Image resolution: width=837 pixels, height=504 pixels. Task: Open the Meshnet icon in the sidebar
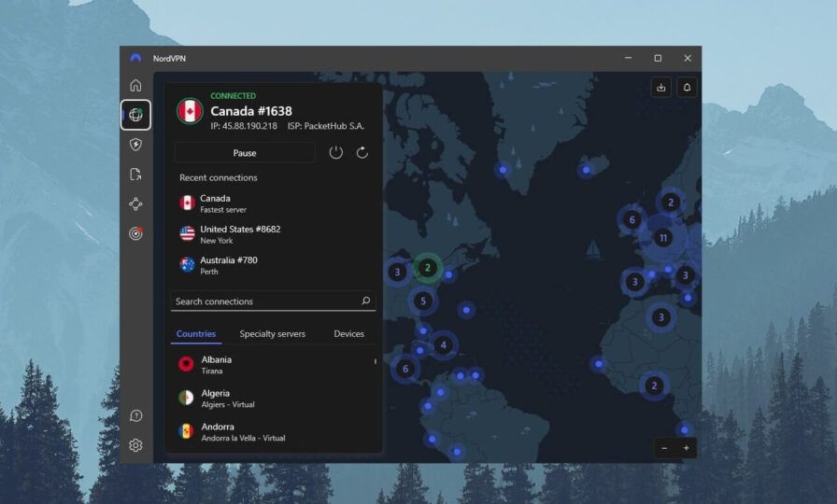tap(135, 203)
